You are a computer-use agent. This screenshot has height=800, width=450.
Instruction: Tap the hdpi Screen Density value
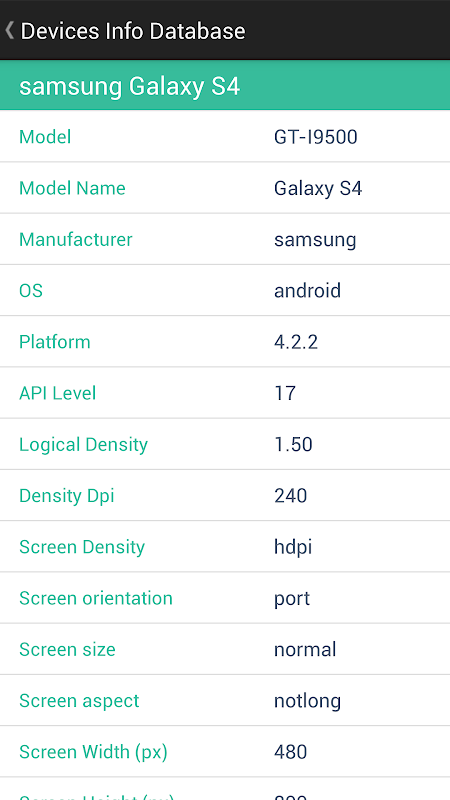(x=293, y=547)
